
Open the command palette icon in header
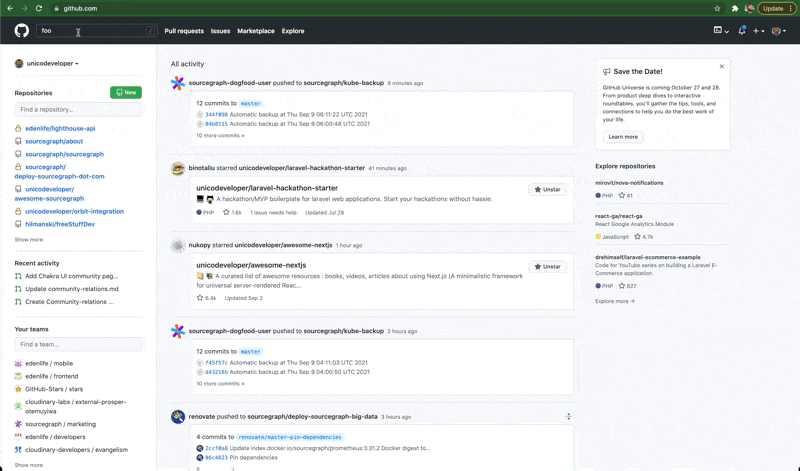click(720, 31)
